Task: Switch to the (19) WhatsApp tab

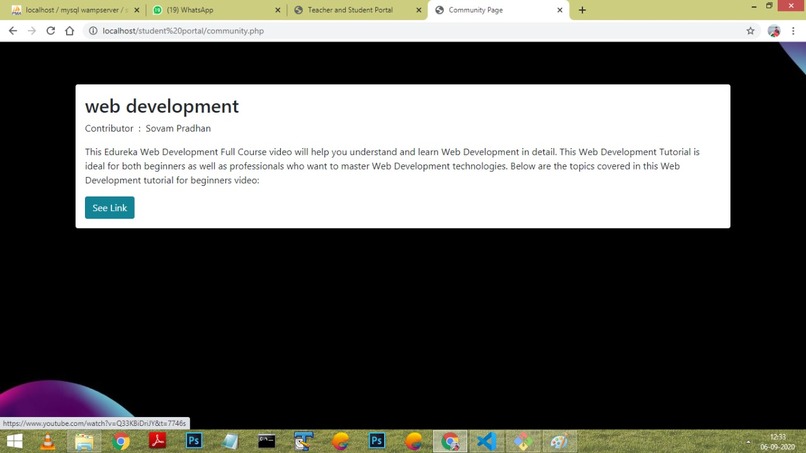Action: point(216,10)
